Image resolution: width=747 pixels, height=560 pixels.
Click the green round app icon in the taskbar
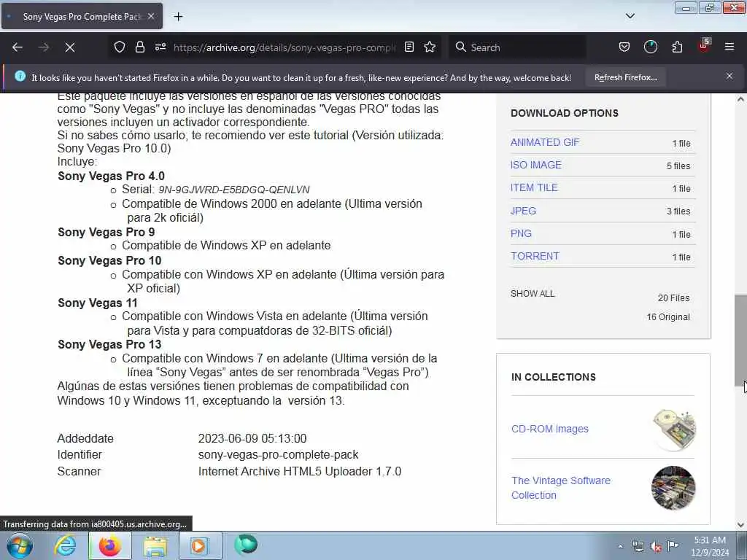[246, 545]
